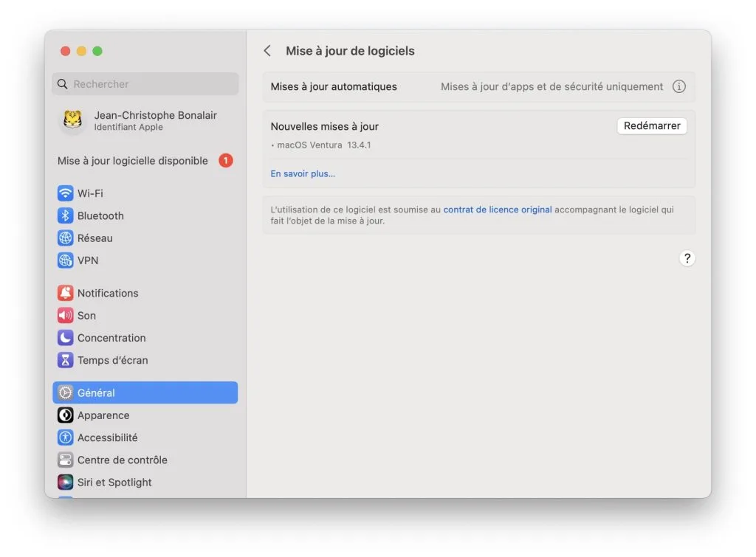
Task: Click the Wi-Fi icon in sidebar
Action: (x=65, y=193)
